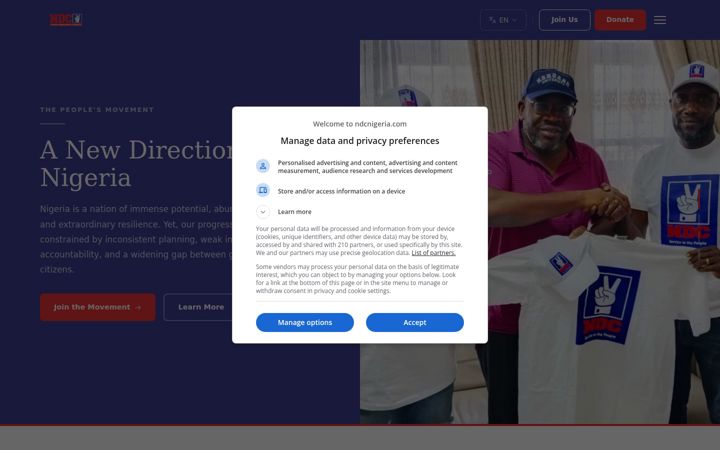
Task: Click the 'Personalised advertising and content' purpose text
Action: (367, 167)
